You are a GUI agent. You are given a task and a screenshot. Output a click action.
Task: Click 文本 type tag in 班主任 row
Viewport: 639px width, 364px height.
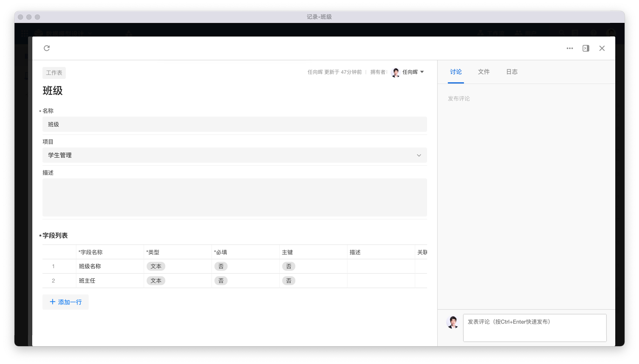(156, 281)
